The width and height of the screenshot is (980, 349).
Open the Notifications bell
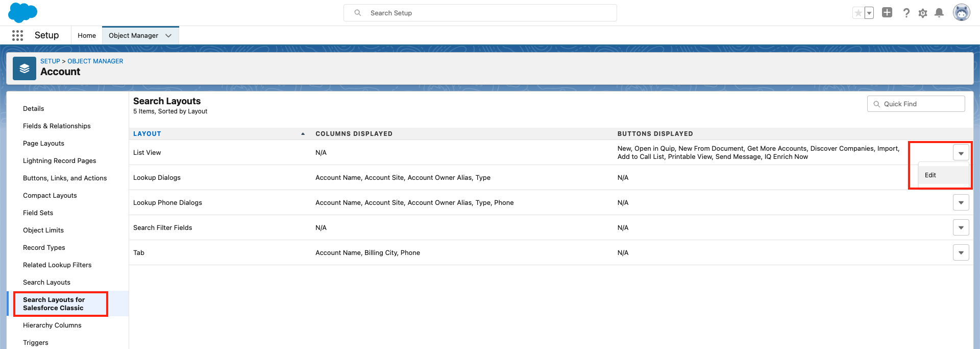click(x=939, y=13)
